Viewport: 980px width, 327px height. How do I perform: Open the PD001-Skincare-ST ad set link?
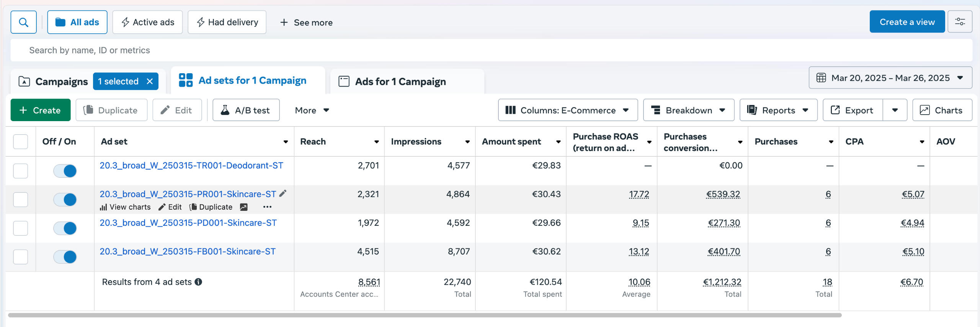pos(188,223)
